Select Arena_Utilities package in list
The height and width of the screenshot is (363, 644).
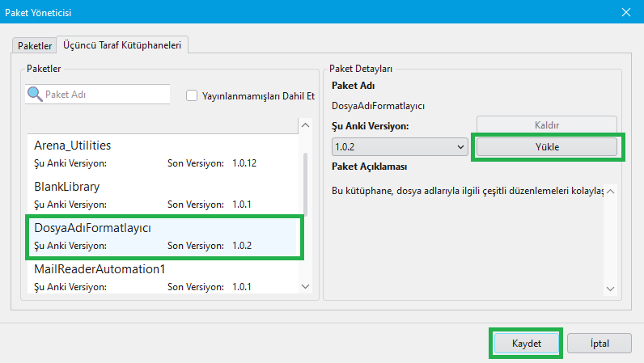pyautogui.click(x=162, y=154)
